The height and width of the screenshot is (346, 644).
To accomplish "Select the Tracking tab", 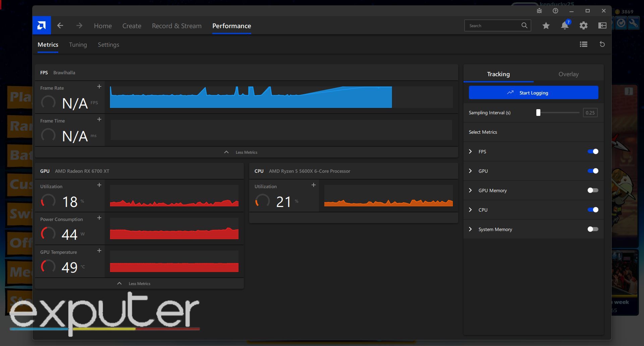I will tap(498, 74).
